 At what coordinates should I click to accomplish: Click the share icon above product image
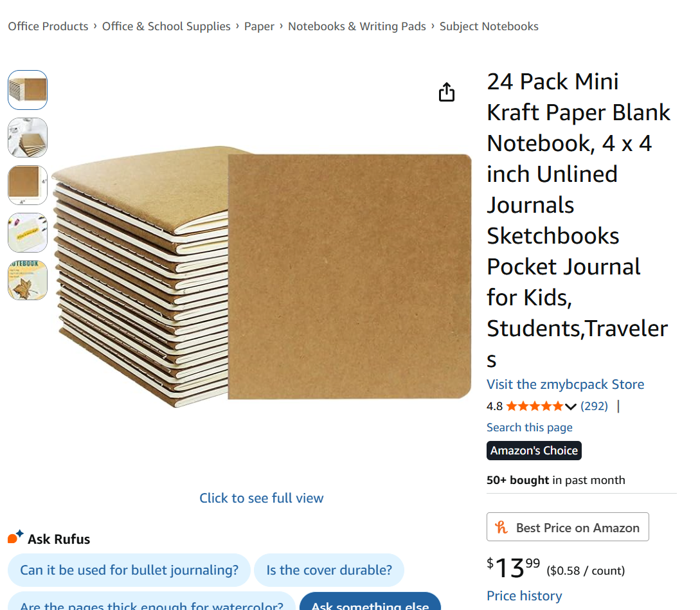(447, 93)
